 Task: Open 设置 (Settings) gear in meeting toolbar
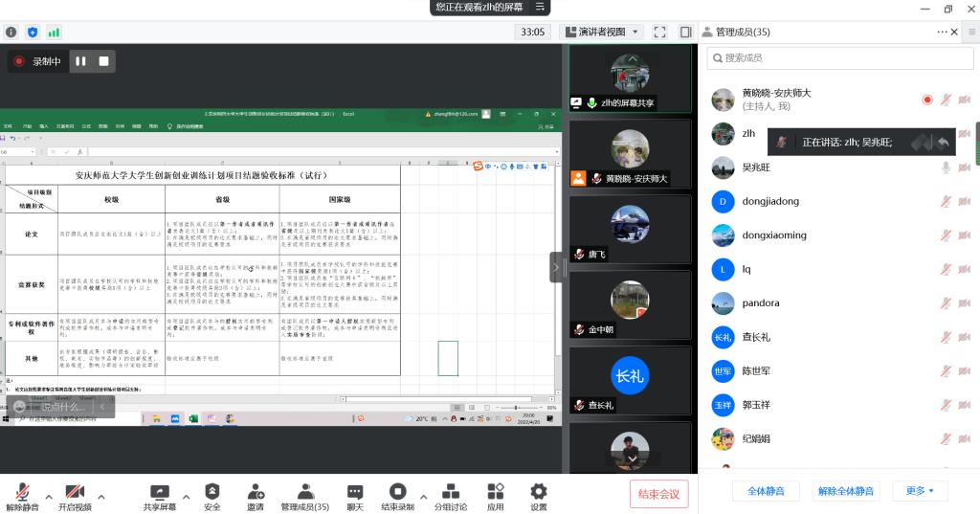pos(539,492)
